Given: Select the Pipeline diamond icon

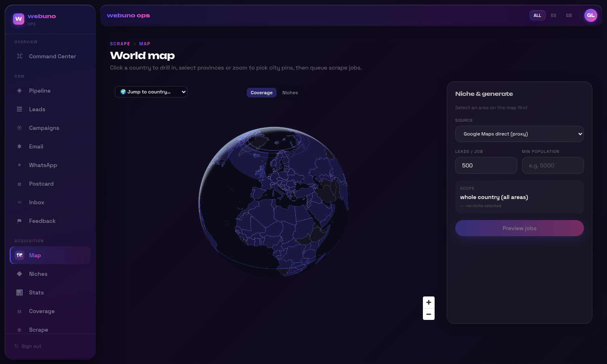Looking at the screenshot, I should coord(19,91).
